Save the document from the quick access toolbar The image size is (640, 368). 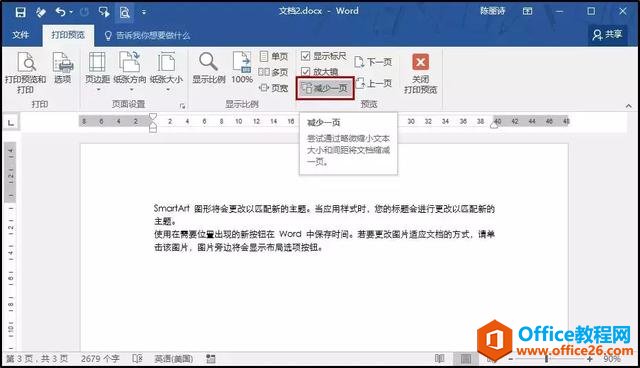[20, 12]
